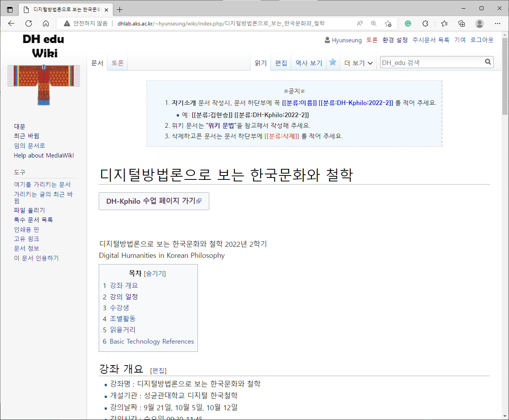The width and height of the screenshot is (509, 420).
Task: Open 파일 올리기 upload link
Action: coord(29,210)
